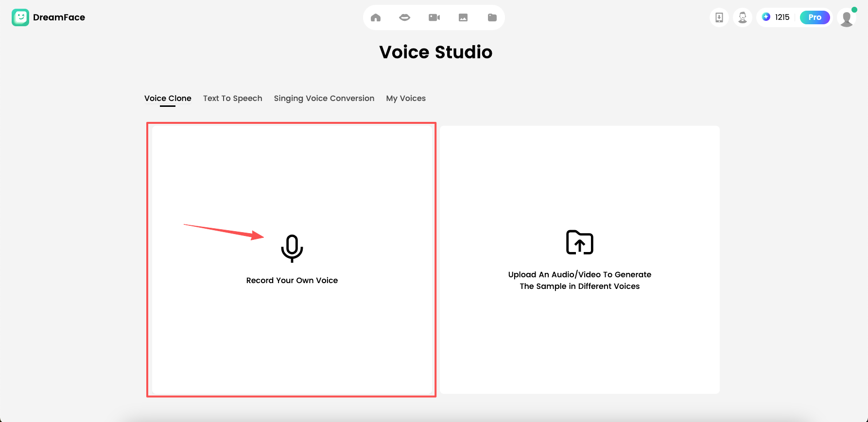Open the lips (lip sync) navigation icon

[405, 17]
